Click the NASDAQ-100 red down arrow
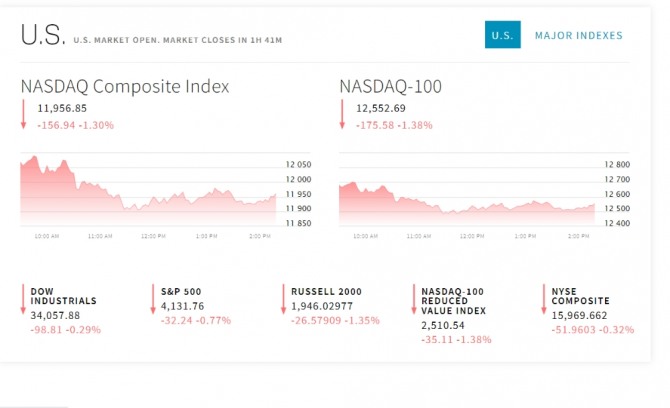Viewport: 670px width, 408px height. click(x=342, y=113)
